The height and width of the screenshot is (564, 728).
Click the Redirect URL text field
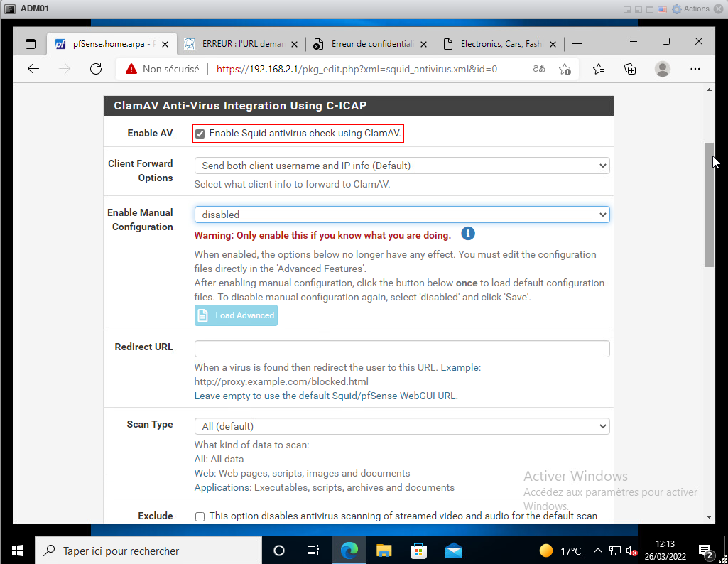point(401,349)
